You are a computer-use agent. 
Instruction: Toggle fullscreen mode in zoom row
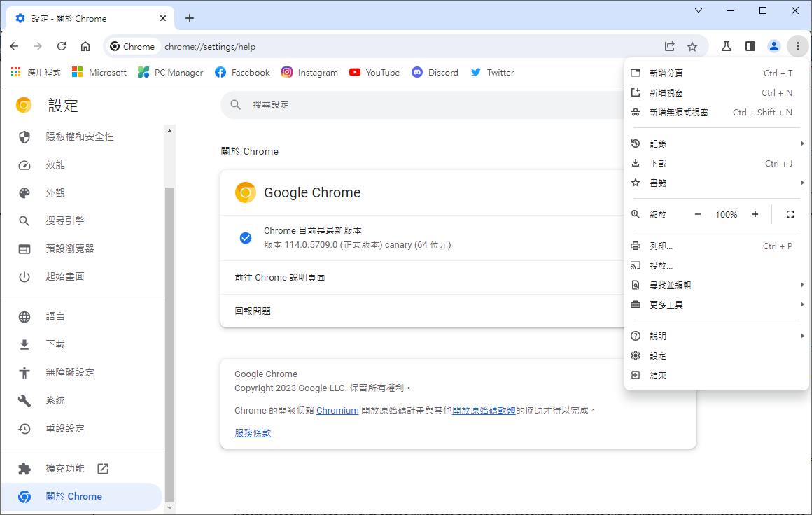coord(790,214)
